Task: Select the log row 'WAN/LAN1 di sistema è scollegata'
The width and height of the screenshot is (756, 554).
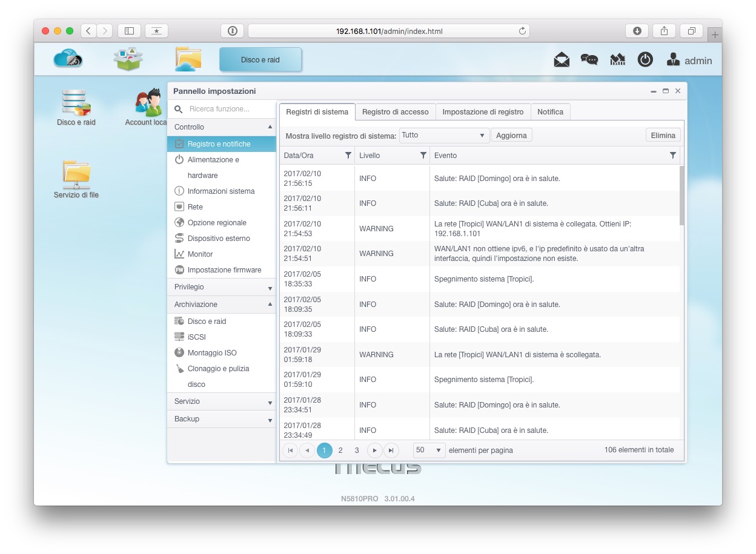Action: tap(479, 355)
